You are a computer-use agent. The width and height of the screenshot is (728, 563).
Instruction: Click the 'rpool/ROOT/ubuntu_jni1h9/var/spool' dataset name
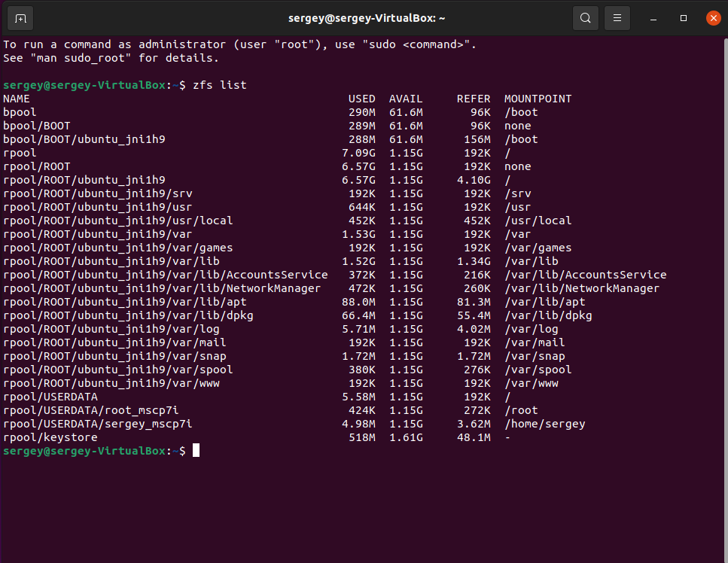click(x=118, y=370)
